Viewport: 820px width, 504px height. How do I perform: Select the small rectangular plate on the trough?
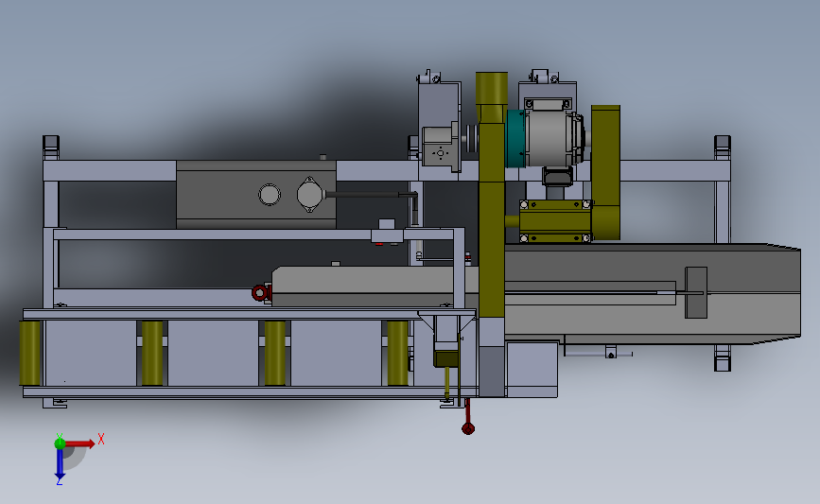(x=696, y=292)
